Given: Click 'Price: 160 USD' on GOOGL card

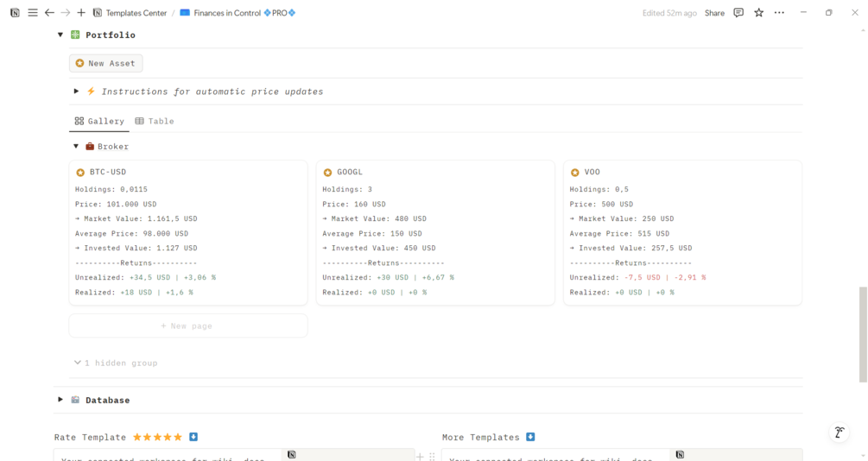Looking at the screenshot, I should tap(354, 205).
